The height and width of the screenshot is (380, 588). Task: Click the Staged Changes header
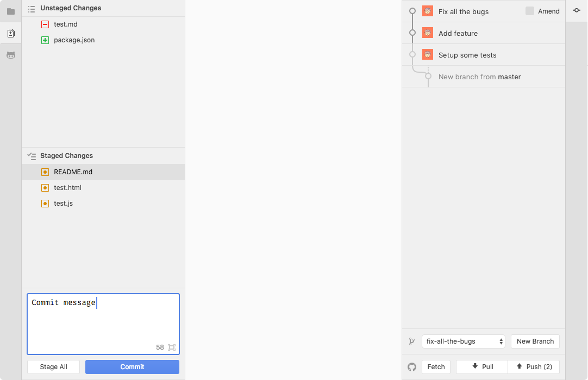click(x=103, y=156)
